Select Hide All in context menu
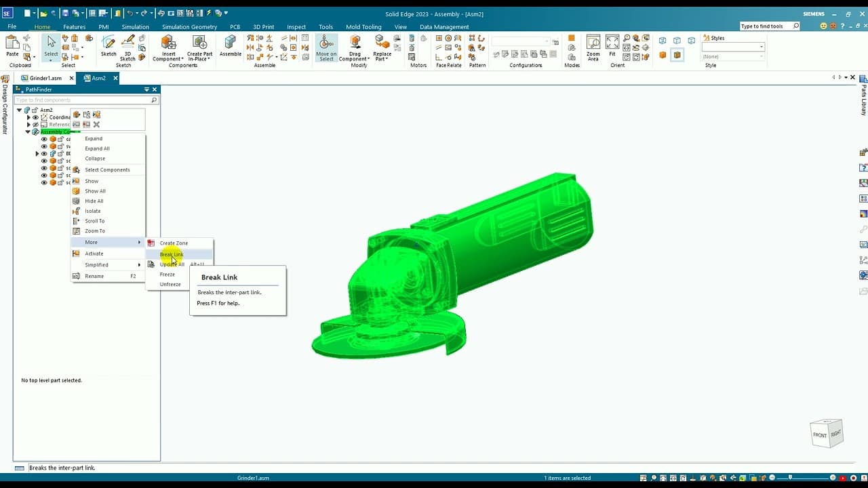 94,201
